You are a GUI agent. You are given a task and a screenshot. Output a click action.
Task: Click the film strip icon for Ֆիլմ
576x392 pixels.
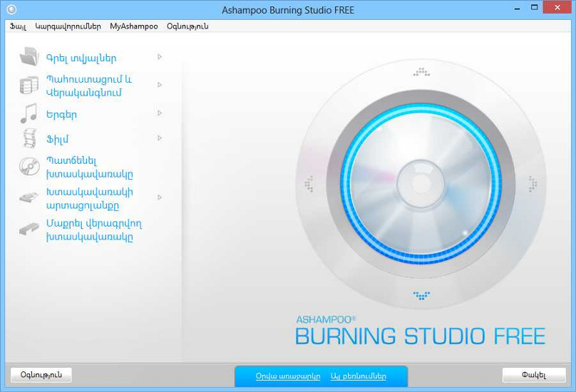click(30, 138)
